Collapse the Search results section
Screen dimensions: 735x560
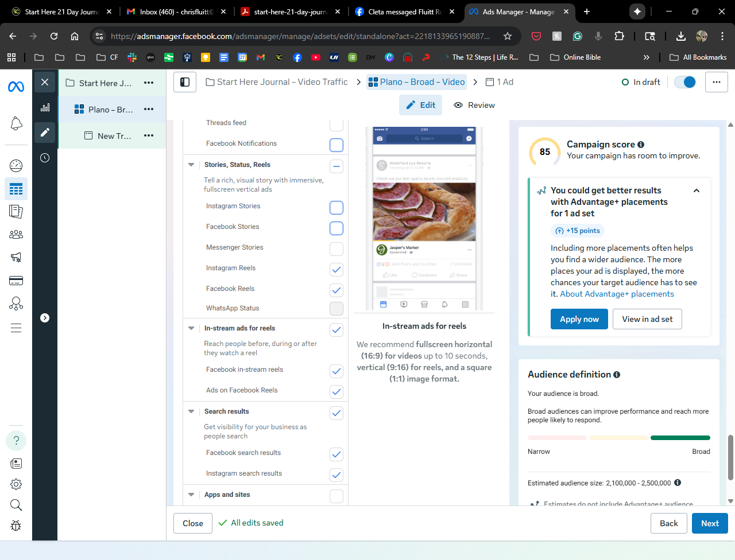[191, 411]
